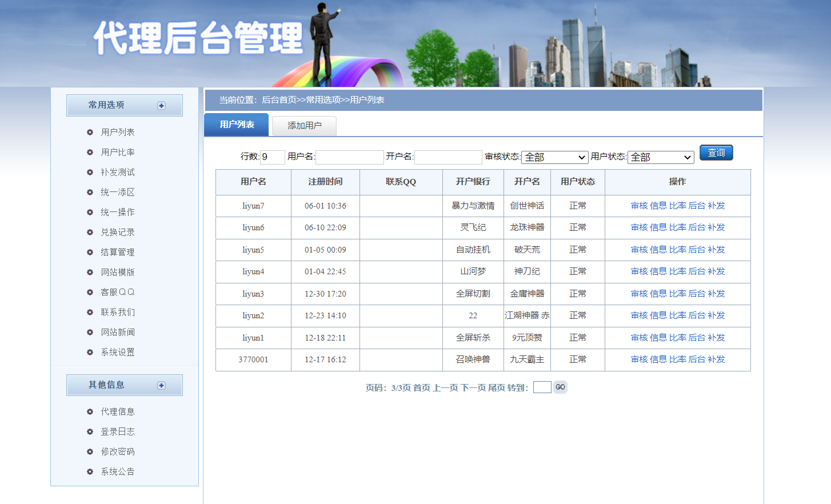Click account name cell 九天霸主
Screen dimensions: 831x504
coord(527,359)
